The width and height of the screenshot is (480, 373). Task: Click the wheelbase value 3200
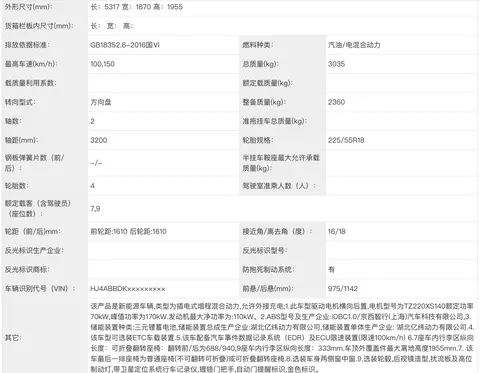pos(99,140)
